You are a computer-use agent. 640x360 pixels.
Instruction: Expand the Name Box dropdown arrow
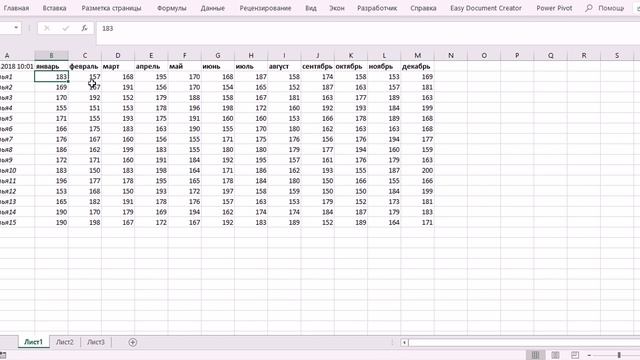(x=16, y=28)
